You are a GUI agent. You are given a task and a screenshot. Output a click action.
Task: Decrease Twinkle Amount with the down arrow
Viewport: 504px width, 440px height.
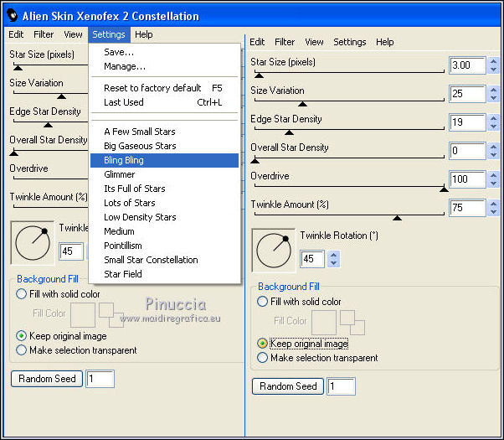tap(493, 212)
